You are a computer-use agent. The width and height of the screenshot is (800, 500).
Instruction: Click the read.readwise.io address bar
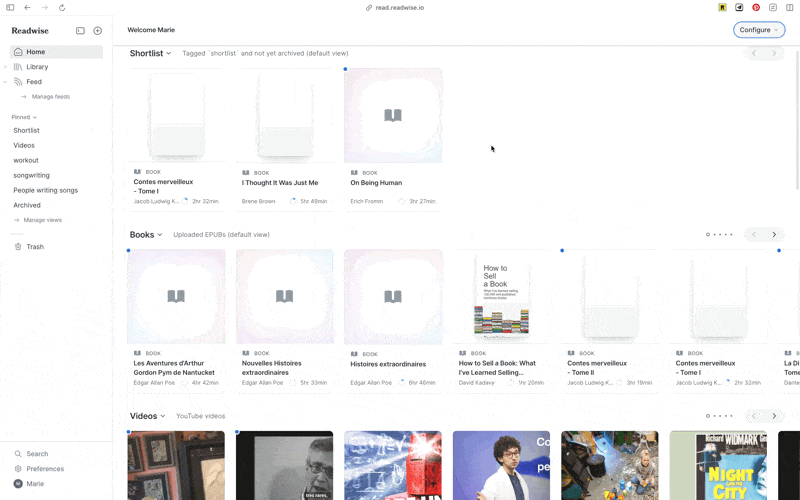[395, 8]
